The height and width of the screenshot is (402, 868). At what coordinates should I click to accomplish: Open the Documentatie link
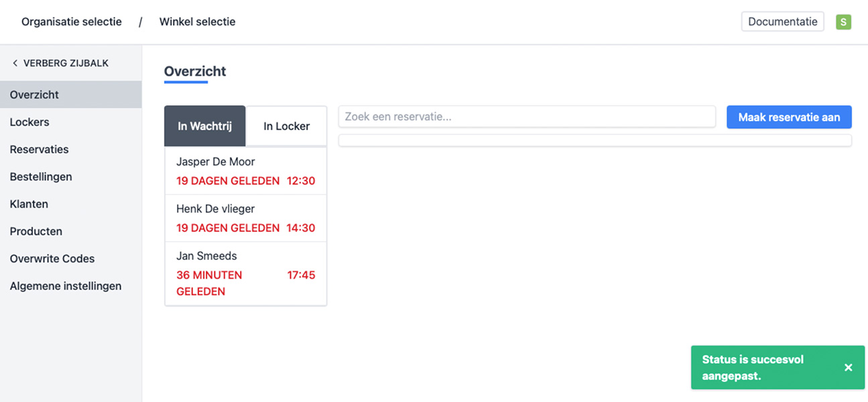(782, 21)
